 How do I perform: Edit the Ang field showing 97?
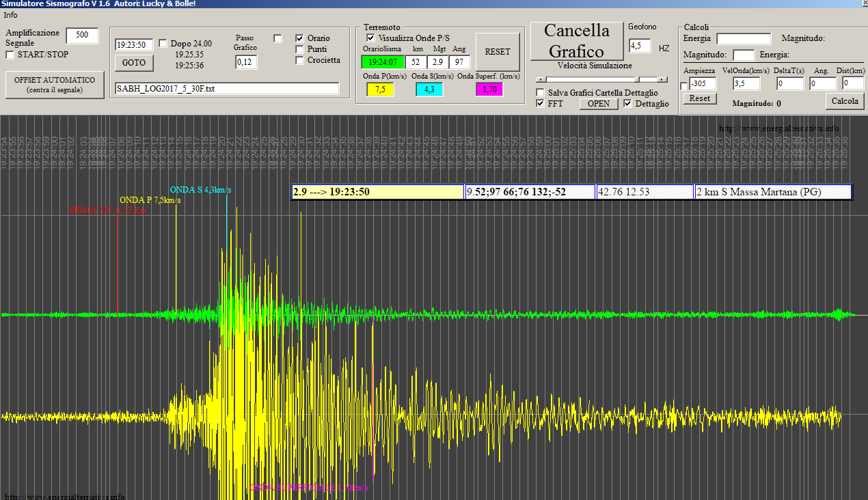459,62
